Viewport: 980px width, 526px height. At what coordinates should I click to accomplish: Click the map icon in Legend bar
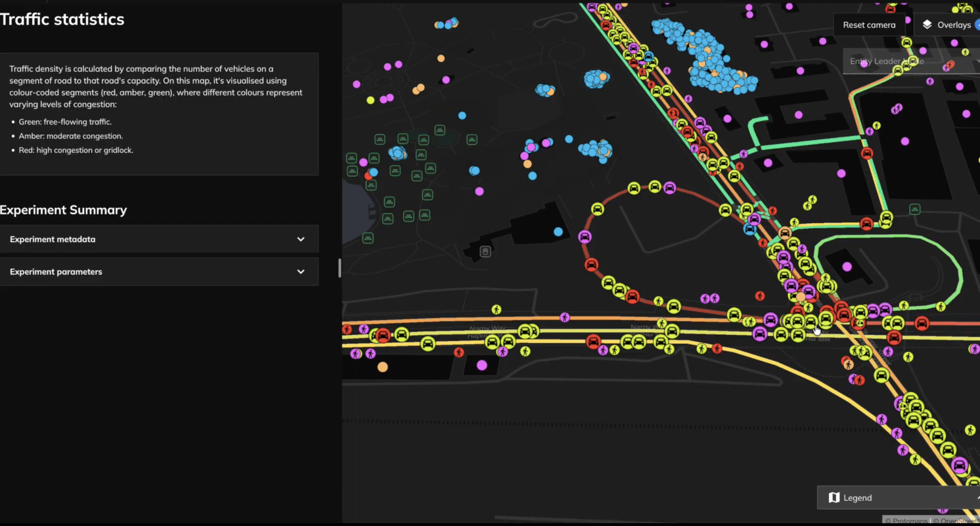click(x=834, y=498)
